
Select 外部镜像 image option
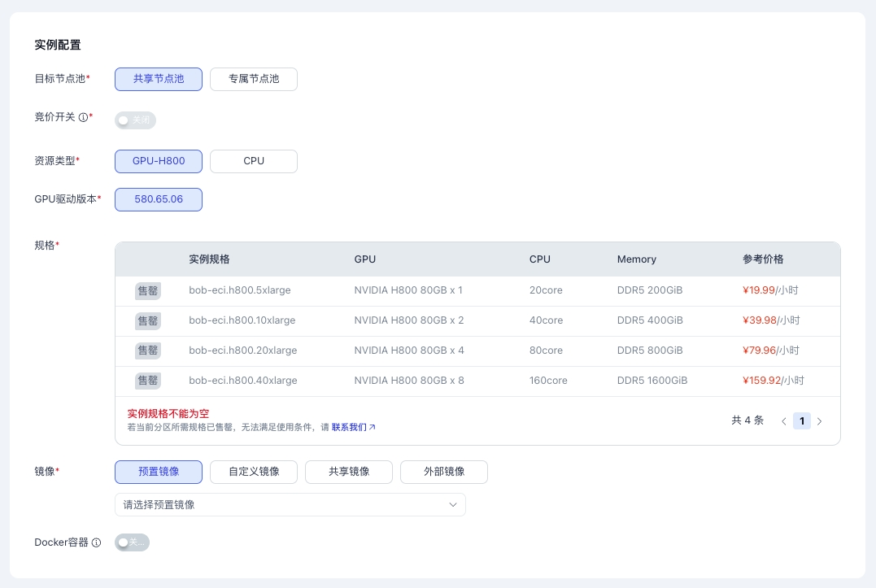tap(444, 472)
